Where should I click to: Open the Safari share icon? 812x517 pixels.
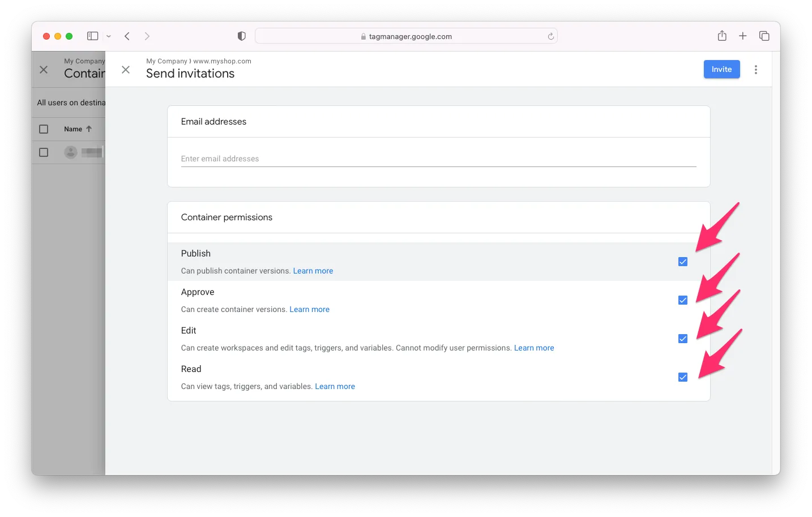pos(722,36)
